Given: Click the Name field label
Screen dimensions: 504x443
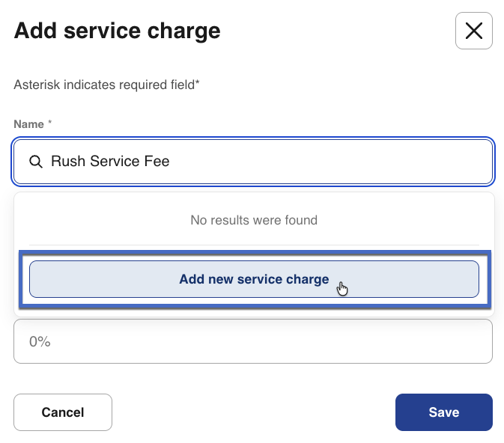Looking at the screenshot, I should tap(28, 123).
